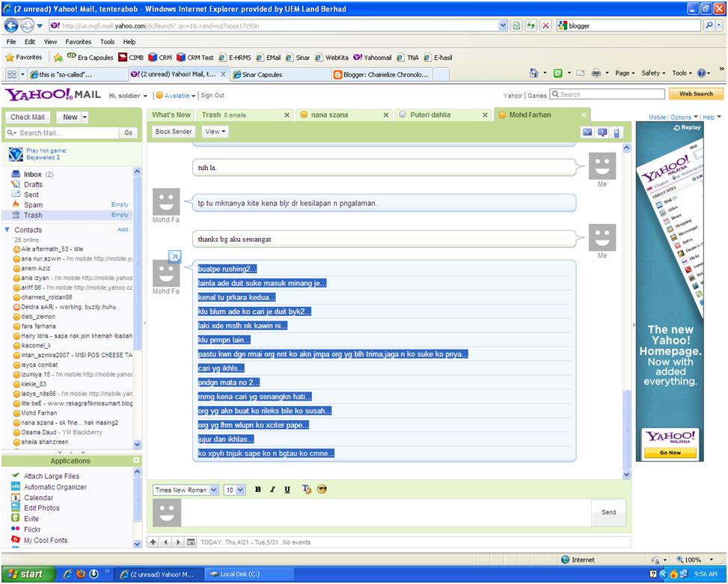Click the Block Sender button

[x=174, y=132]
